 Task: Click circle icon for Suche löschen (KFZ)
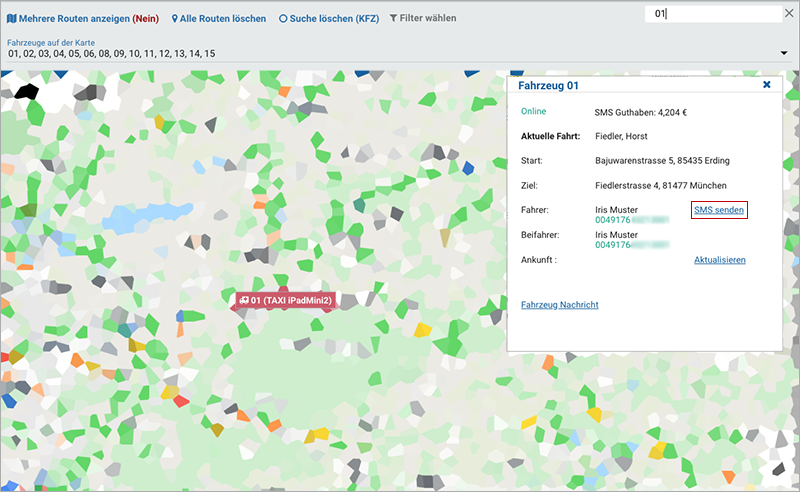pyautogui.click(x=283, y=19)
